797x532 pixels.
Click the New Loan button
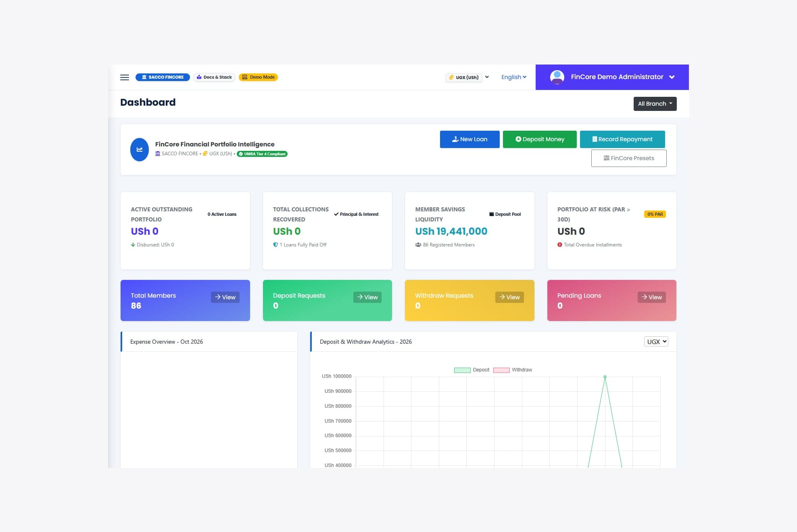click(470, 139)
